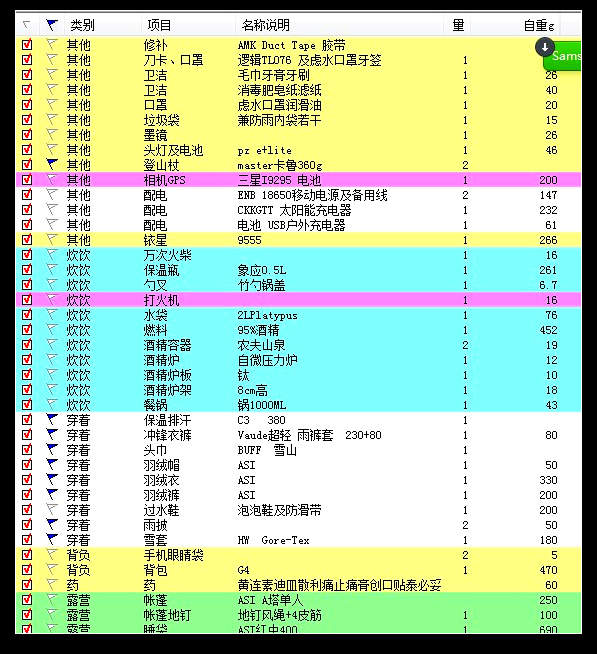Toggle flag for 帐篷地钉 row
The width and height of the screenshot is (597, 654).
click(x=51, y=615)
